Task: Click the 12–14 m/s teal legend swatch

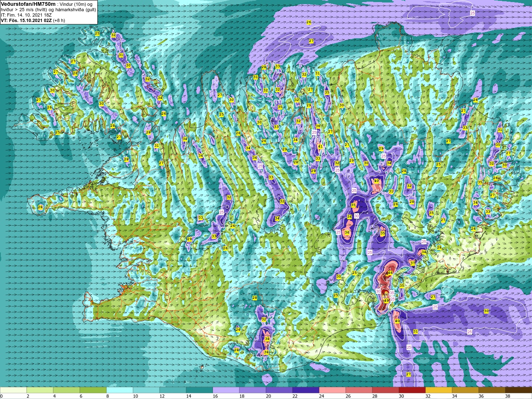Action: [173, 390]
